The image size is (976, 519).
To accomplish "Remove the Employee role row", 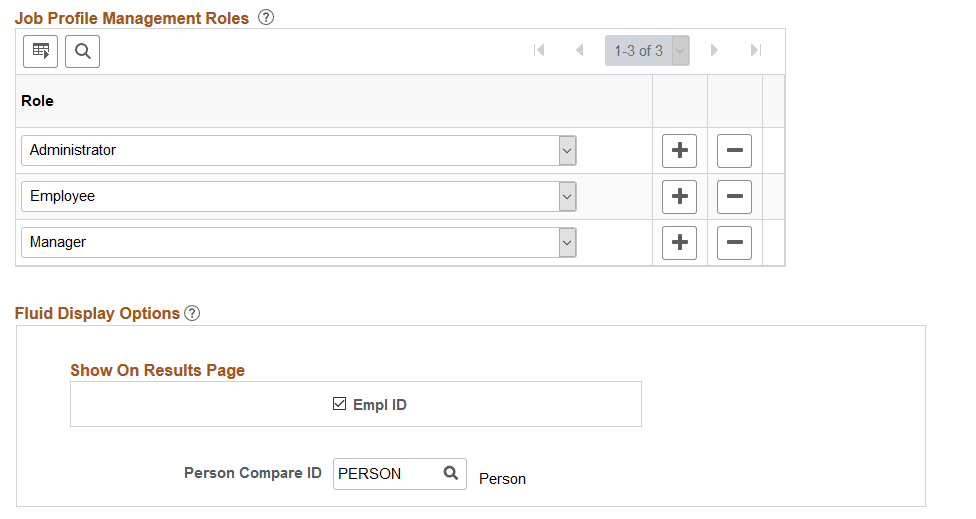I will click(x=734, y=197).
